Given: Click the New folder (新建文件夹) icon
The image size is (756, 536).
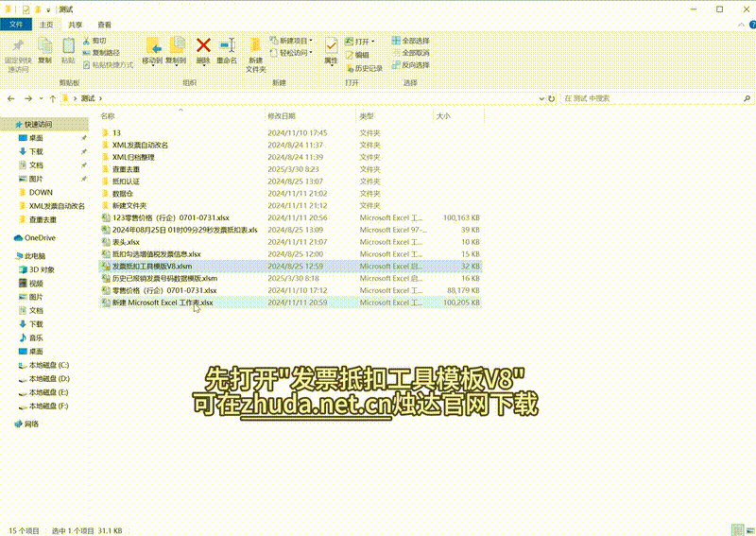Looking at the screenshot, I should pyautogui.click(x=255, y=45).
